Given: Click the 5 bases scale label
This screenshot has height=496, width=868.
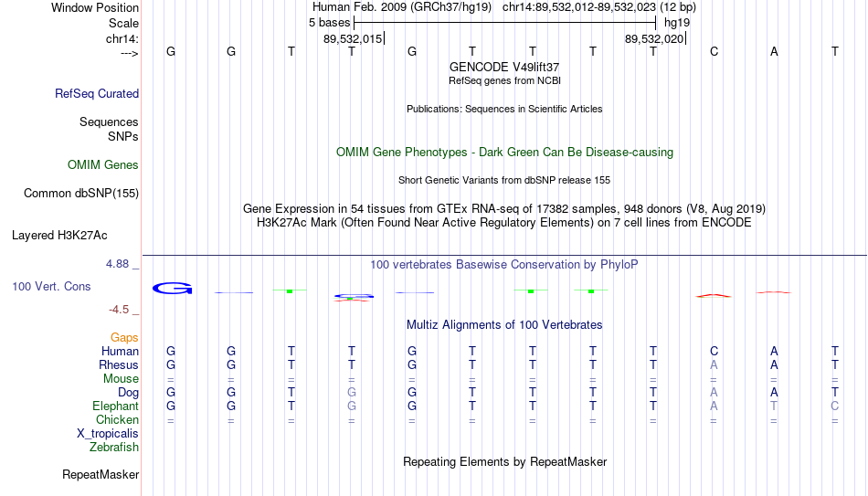Looking at the screenshot, I should pos(329,23).
